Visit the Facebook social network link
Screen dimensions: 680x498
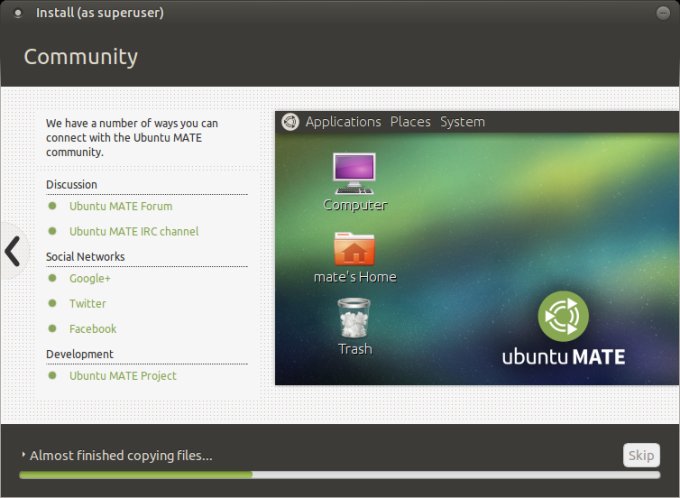click(93, 329)
